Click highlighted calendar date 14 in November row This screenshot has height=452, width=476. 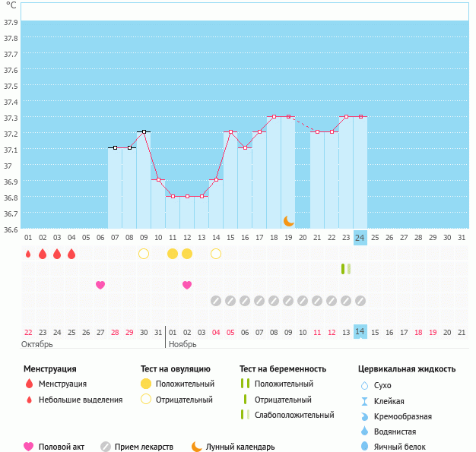pyautogui.click(x=360, y=332)
